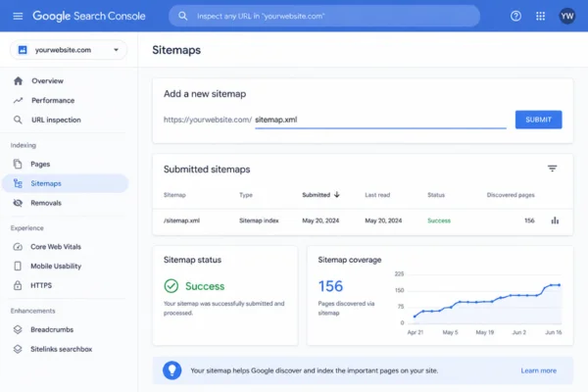
Task: Click the last data point on coverage chart
Action: pos(560,285)
